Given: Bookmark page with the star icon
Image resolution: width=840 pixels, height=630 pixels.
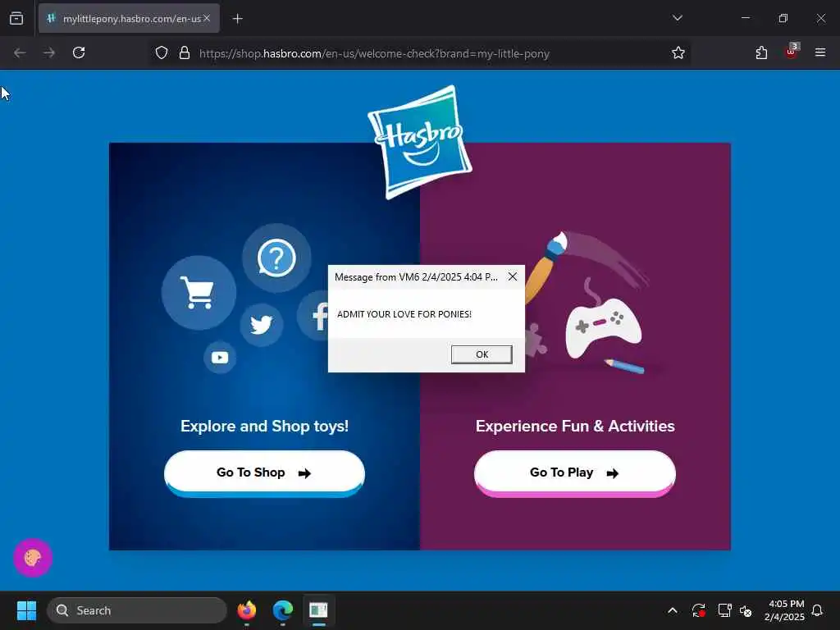Looking at the screenshot, I should pyautogui.click(x=678, y=52).
